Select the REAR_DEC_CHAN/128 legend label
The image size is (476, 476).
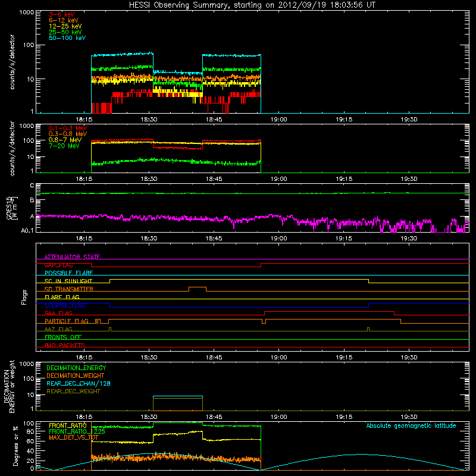point(79,384)
